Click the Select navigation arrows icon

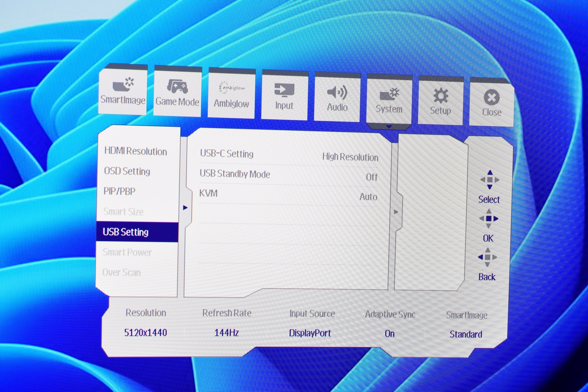[x=490, y=180]
